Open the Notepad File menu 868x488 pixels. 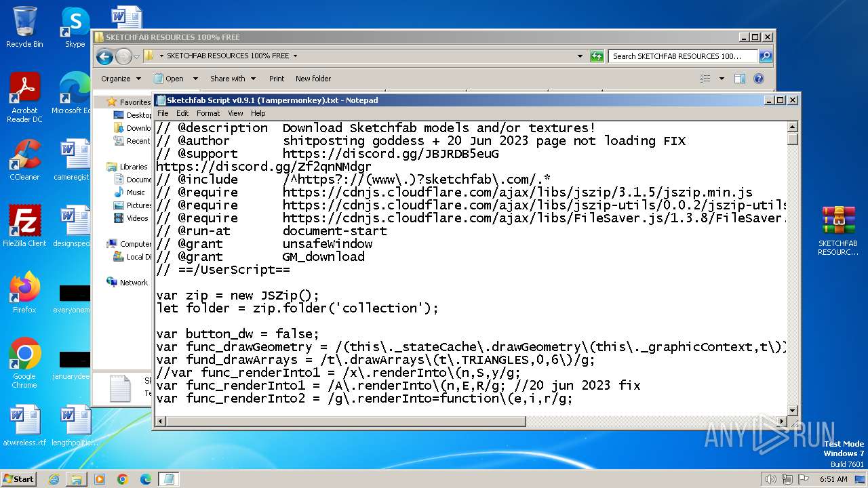point(163,113)
